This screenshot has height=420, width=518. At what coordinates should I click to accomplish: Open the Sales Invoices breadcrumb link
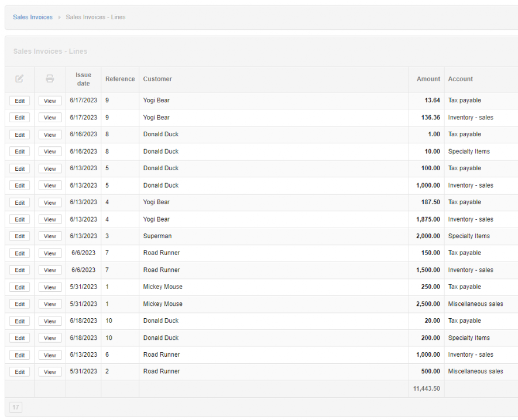pos(33,17)
